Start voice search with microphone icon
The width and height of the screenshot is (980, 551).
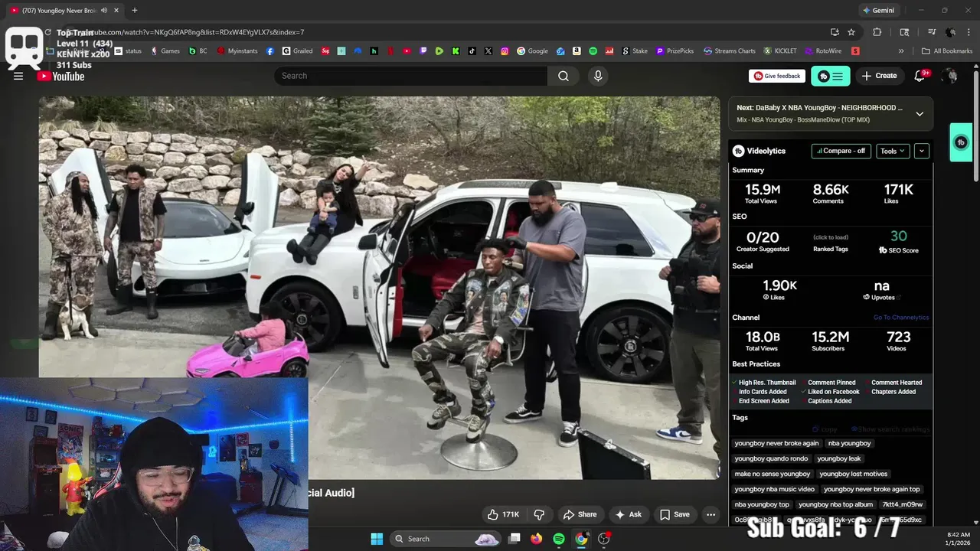(x=598, y=76)
